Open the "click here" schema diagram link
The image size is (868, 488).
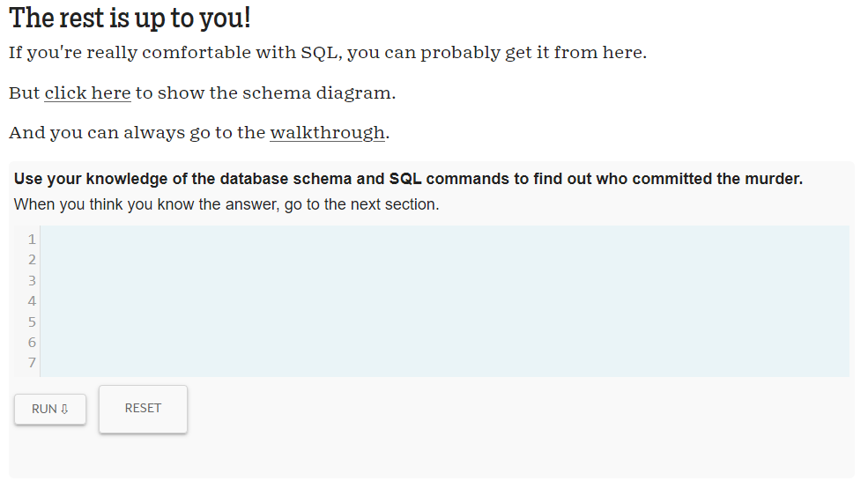coord(87,92)
